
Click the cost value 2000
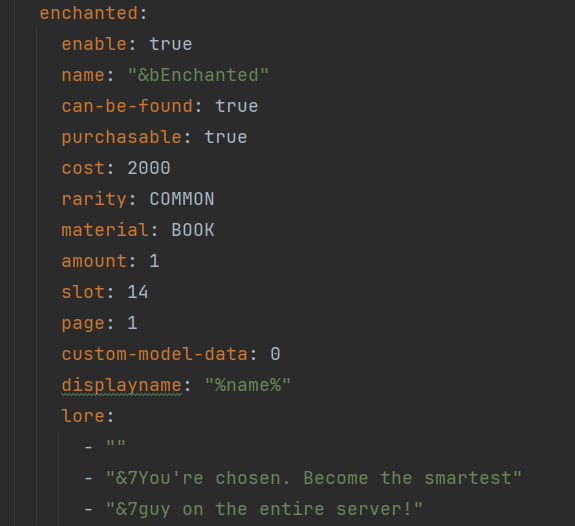click(149, 168)
